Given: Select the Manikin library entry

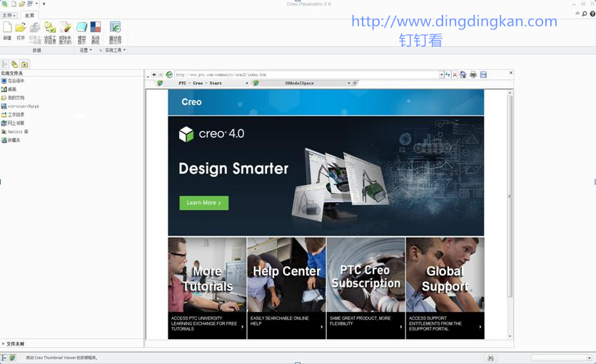Looking at the screenshot, I should (x=15, y=131).
